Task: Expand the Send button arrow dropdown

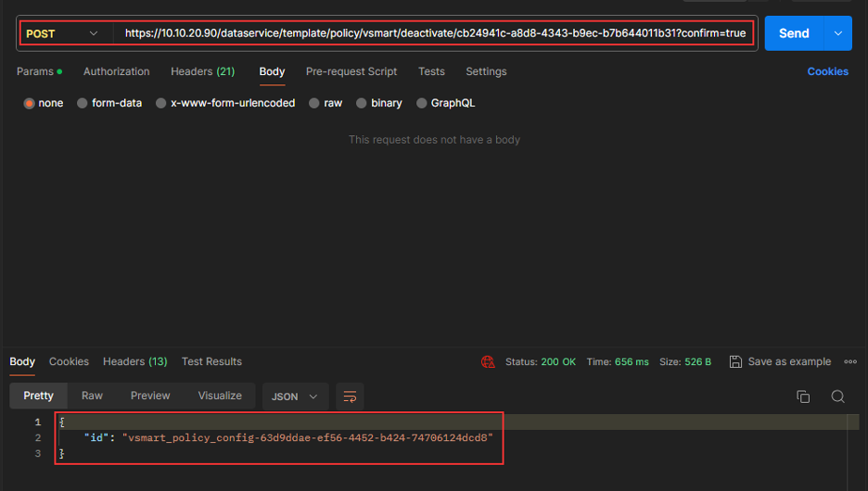Action: coord(837,33)
